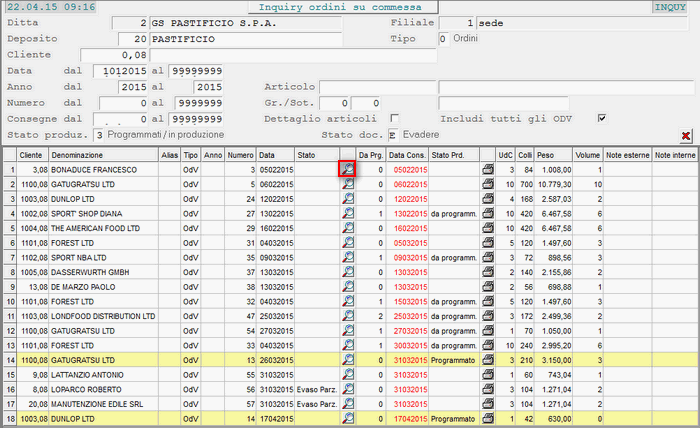Click the INQUY label top right
This screenshot has width=700, height=428.
pos(670,7)
